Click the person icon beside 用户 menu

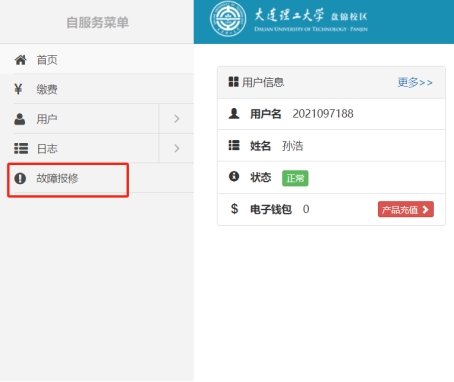click(20, 119)
